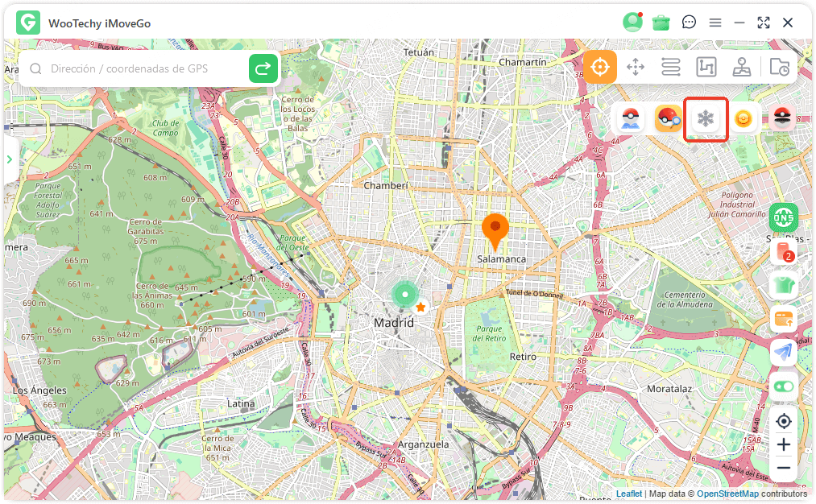Image resolution: width=816 pixels, height=504 pixels.
Task: Click the gold coin icon
Action: (744, 118)
